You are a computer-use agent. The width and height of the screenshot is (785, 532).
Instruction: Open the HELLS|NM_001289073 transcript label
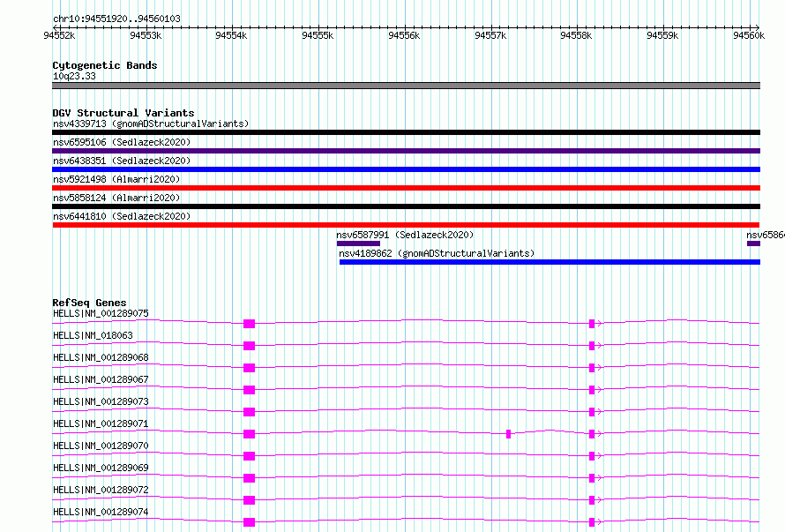coord(101,401)
